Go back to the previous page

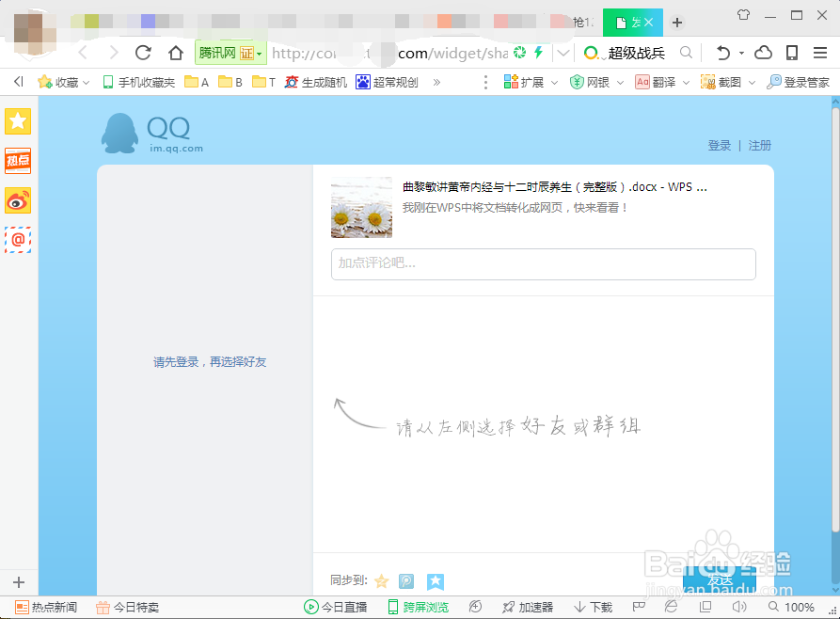coord(83,53)
